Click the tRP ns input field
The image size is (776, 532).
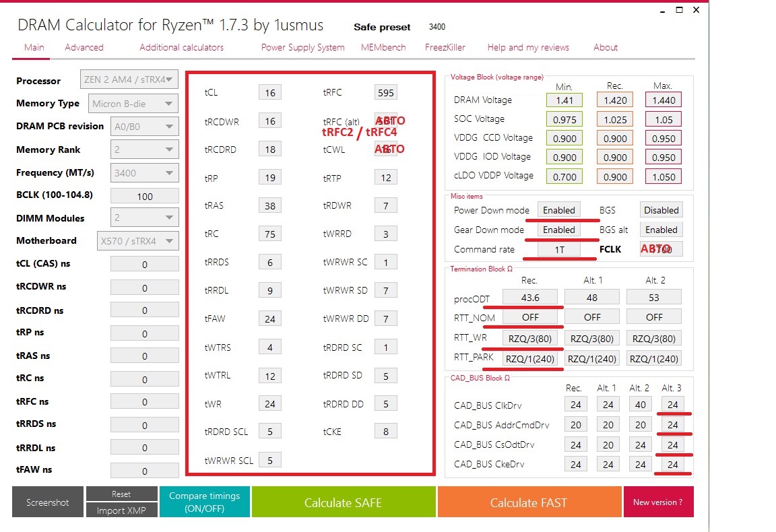click(x=145, y=333)
